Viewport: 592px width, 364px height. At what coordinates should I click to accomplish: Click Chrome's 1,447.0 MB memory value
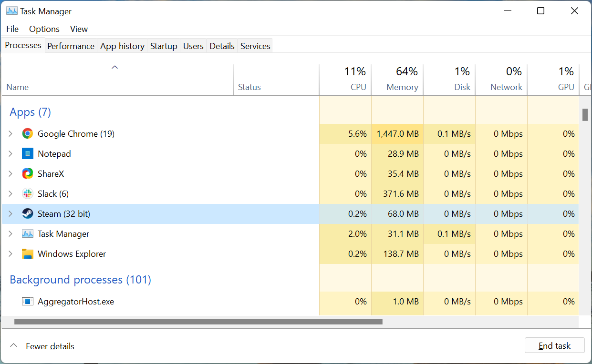(x=397, y=134)
